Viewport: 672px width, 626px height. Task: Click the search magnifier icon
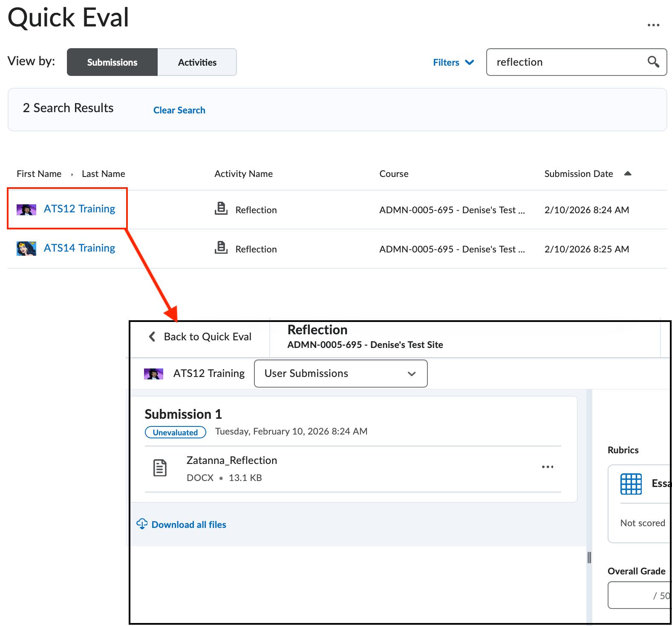pyautogui.click(x=653, y=62)
